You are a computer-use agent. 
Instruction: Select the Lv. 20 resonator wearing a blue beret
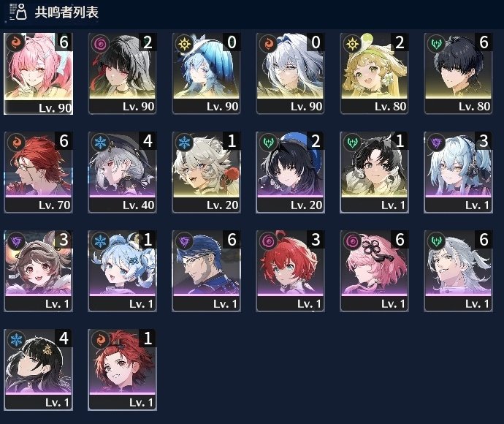point(290,173)
